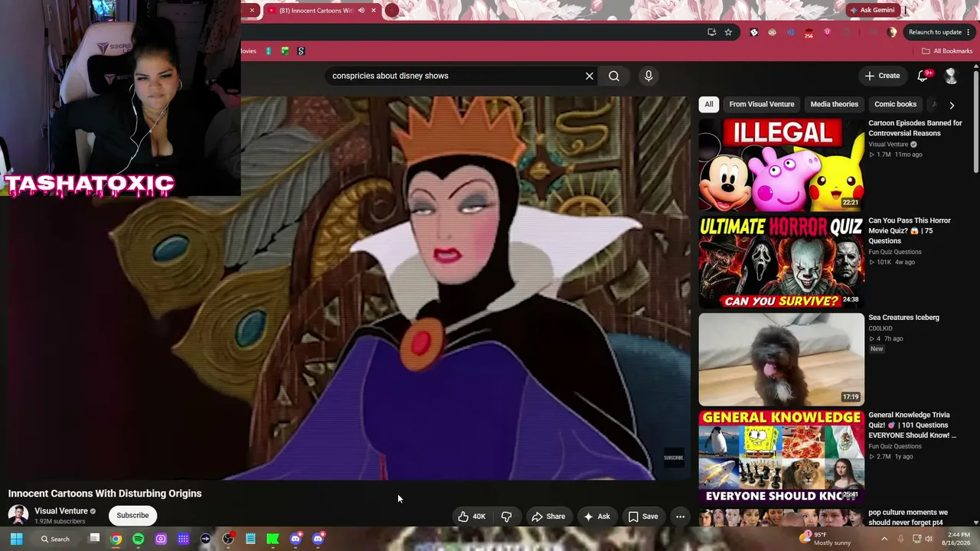Open Task View on the taskbar

pyautogui.click(x=94, y=539)
